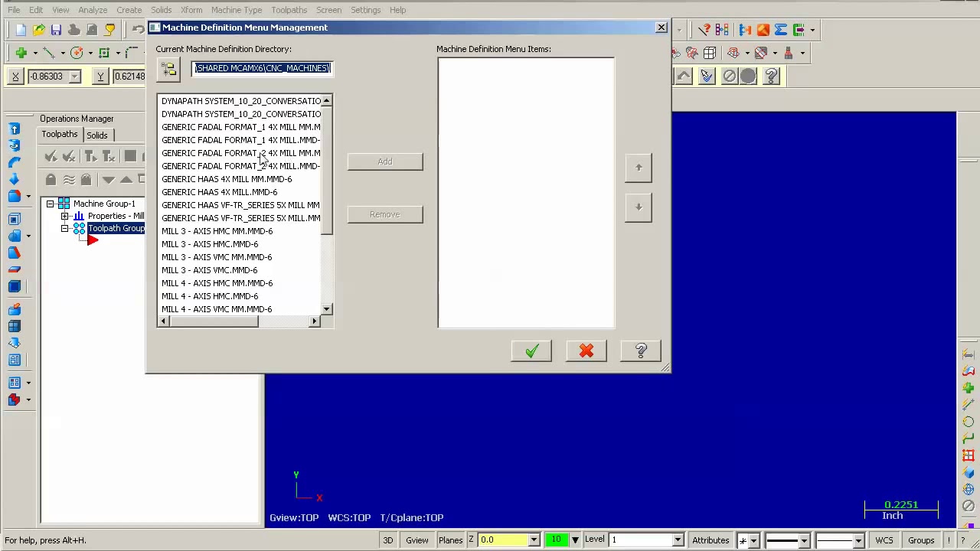The width and height of the screenshot is (980, 551).
Task: Toggle the 3D mode button
Action: pos(388,540)
